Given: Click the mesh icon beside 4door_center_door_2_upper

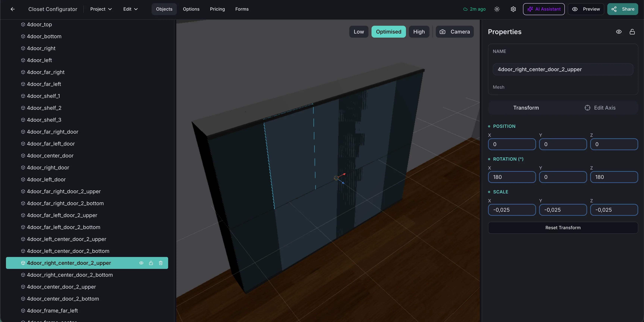Looking at the screenshot, I should 23,287.
